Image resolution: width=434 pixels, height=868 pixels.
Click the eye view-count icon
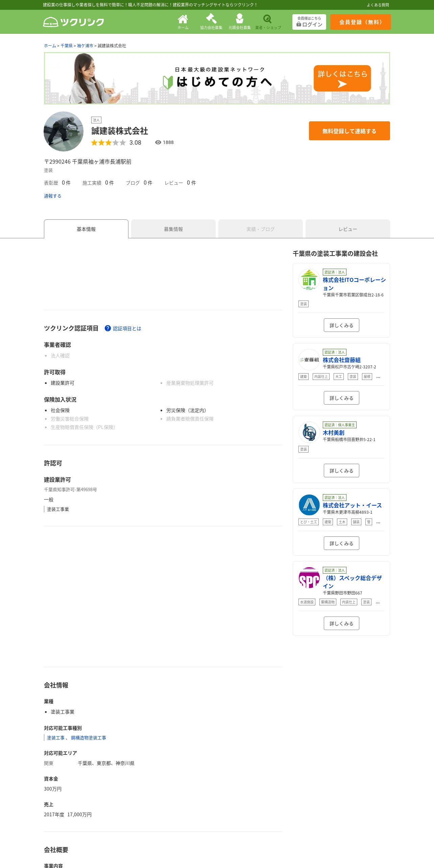(158, 142)
